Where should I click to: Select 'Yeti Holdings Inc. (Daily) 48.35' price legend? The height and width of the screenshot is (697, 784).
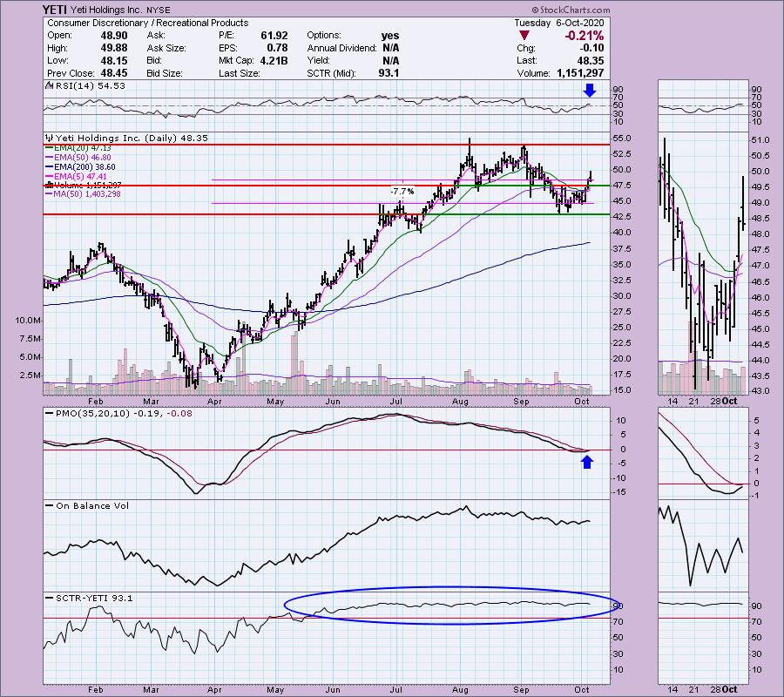tap(132, 138)
